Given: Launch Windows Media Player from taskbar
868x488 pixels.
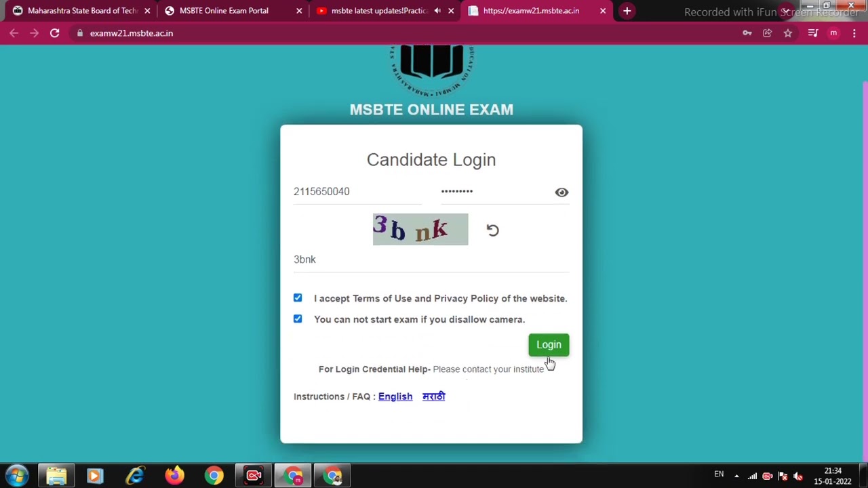Looking at the screenshot, I should tap(95, 476).
